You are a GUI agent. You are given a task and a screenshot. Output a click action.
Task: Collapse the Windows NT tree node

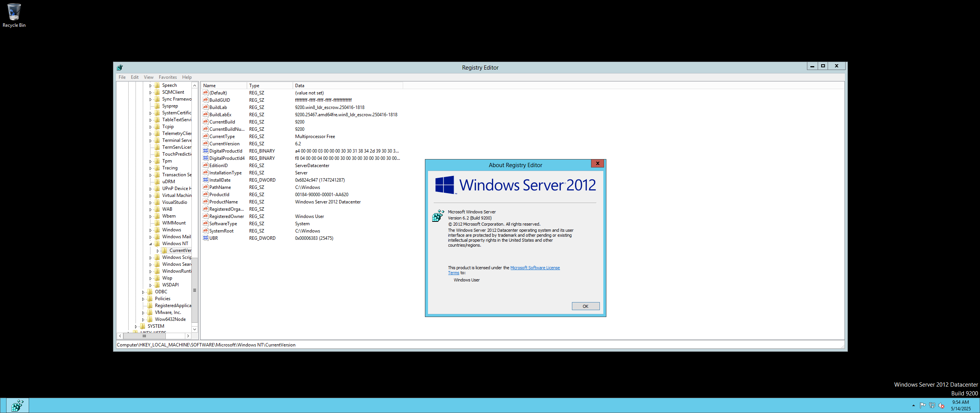[150, 244]
